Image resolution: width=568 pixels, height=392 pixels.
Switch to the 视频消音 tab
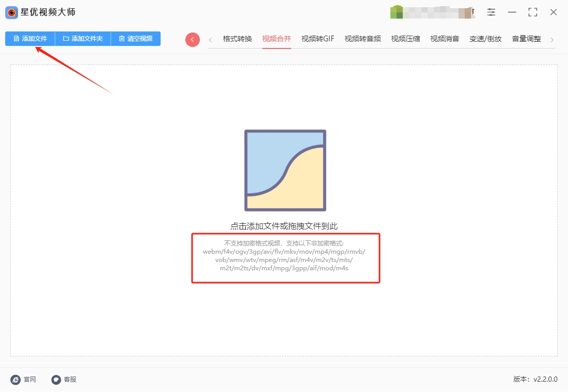click(x=445, y=39)
